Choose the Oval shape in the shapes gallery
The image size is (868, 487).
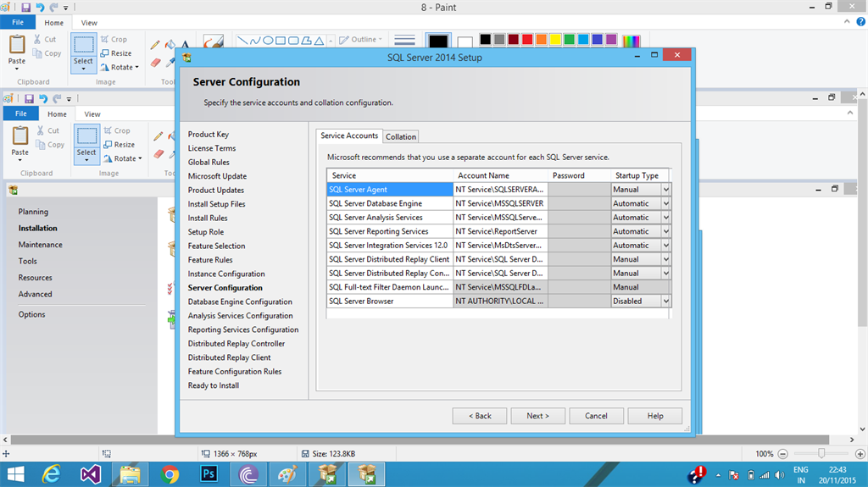(x=267, y=41)
